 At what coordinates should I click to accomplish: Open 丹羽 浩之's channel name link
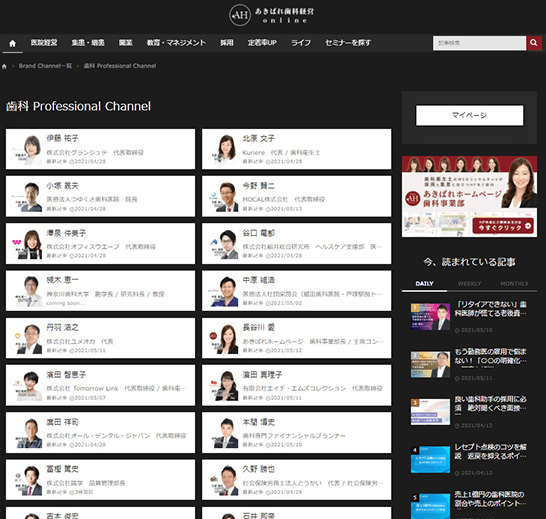coord(63,327)
